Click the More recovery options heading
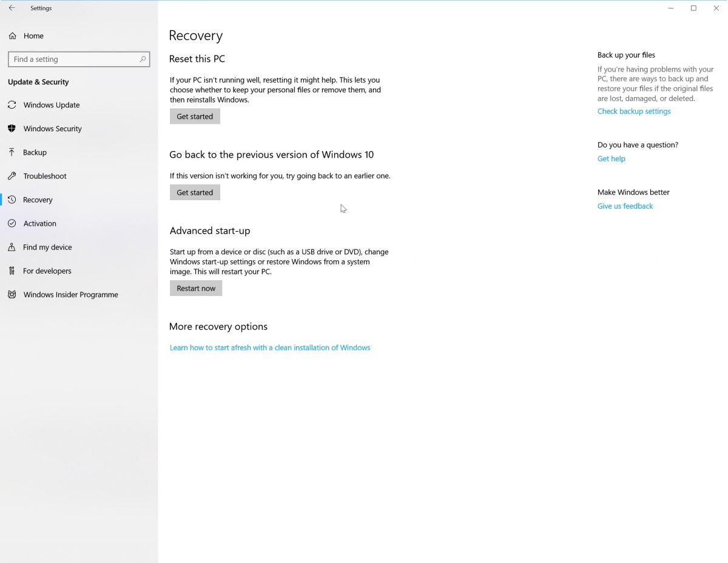Screen dimensions: 728x563 (x=218, y=326)
